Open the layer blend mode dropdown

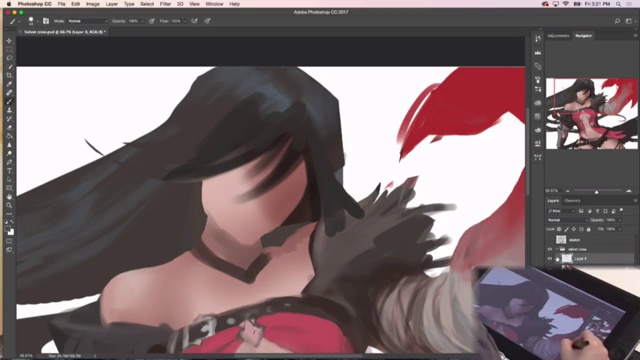(x=567, y=220)
